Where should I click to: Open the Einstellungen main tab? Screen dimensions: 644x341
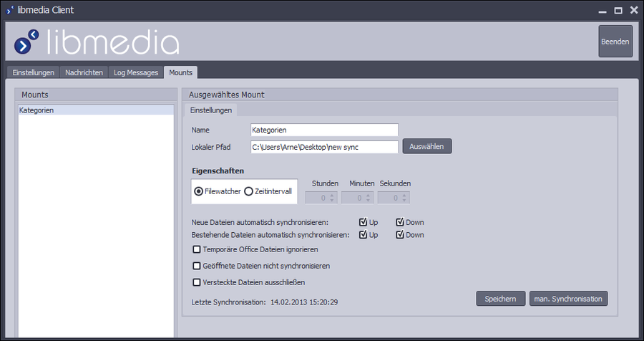(x=33, y=72)
